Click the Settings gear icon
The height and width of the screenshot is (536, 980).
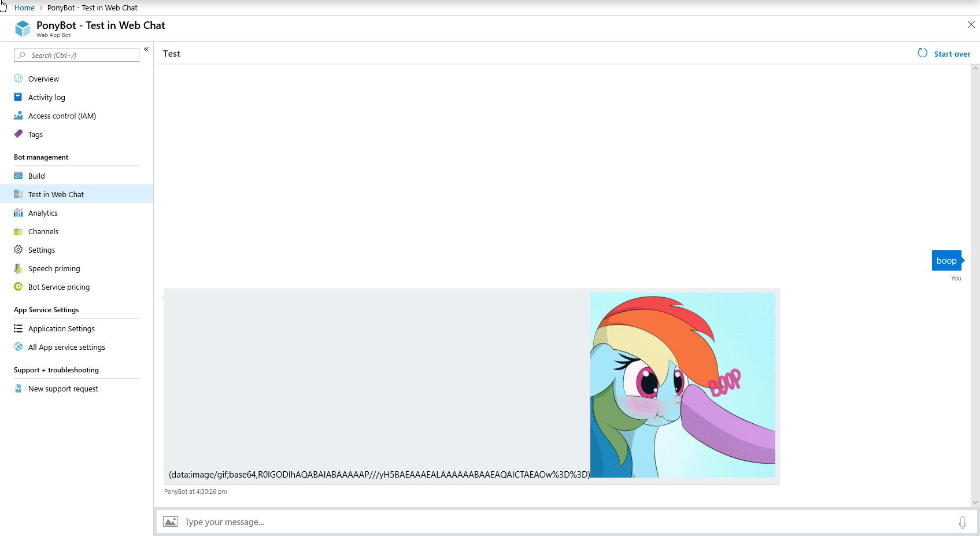19,250
